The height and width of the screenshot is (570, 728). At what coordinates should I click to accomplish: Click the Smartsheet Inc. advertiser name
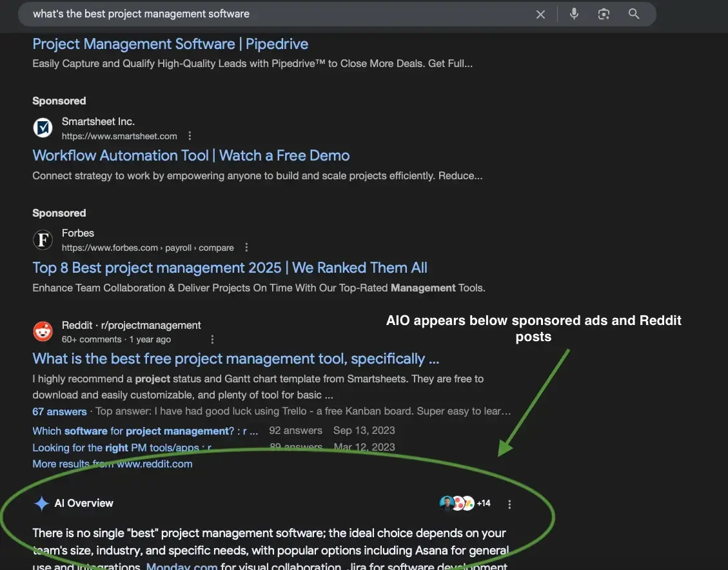click(98, 122)
